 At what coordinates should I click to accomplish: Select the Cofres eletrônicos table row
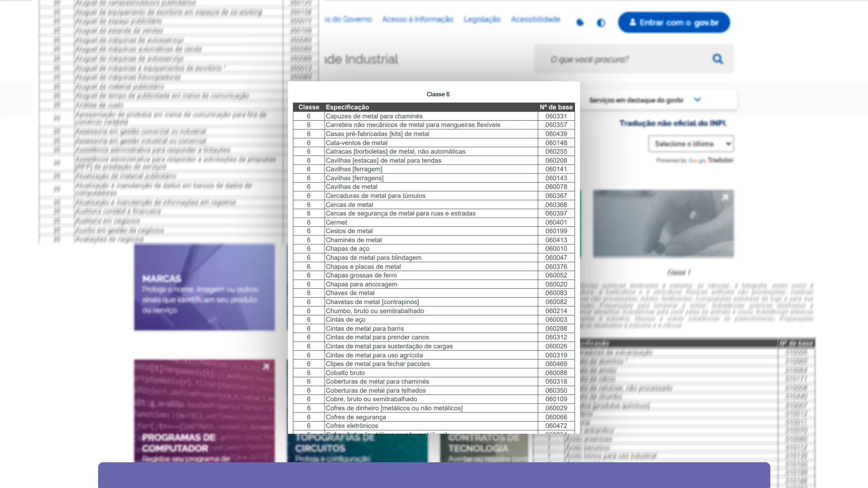point(434,426)
